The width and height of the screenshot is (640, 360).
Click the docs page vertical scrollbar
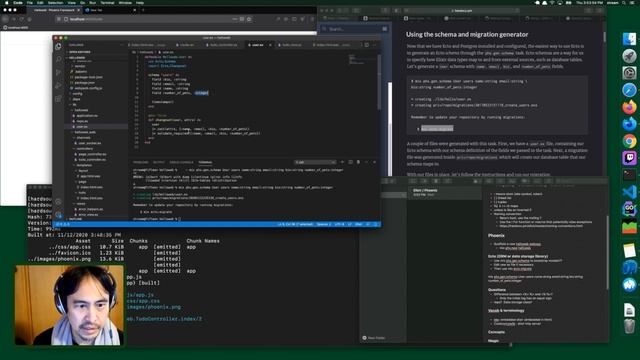(604, 37)
